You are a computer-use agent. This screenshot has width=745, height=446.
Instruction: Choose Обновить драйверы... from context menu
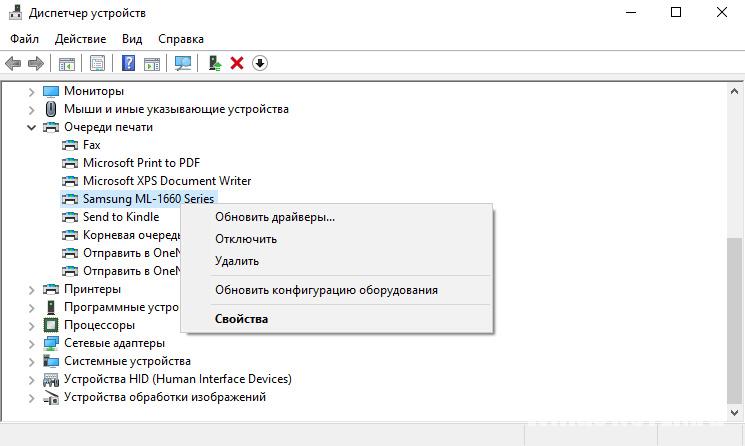tap(337, 217)
